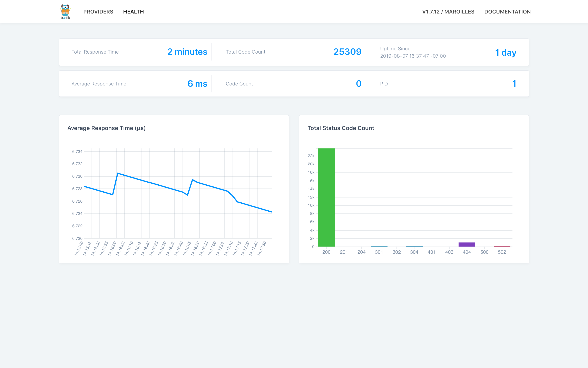
Task: Click the '502' status code axis label
Action: tap(502, 252)
